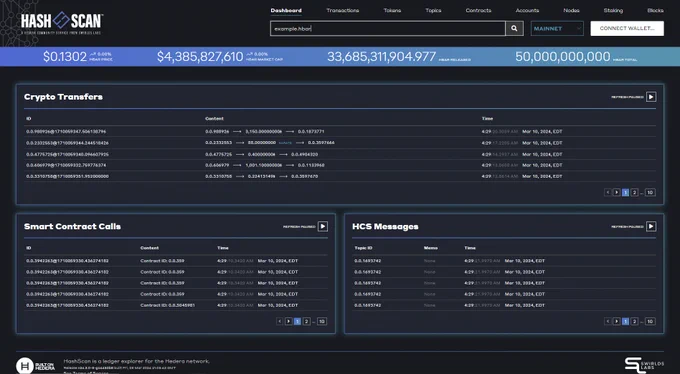Open the Staking menu item
Viewport: 680px width, 374px height.
point(613,10)
